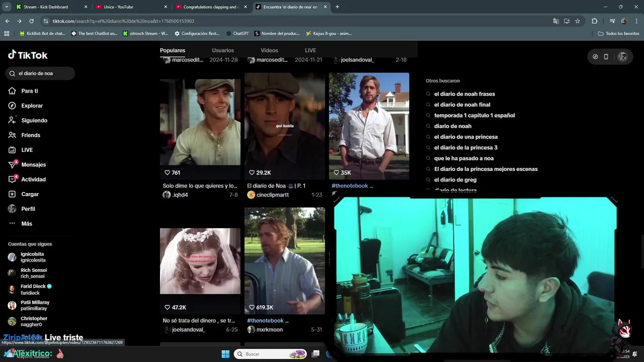Open the TikTok home logo

coord(28,55)
